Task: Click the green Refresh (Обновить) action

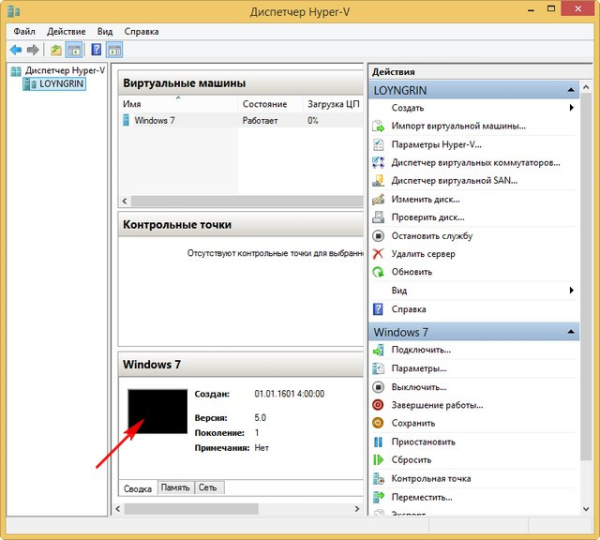Action: click(412, 272)
